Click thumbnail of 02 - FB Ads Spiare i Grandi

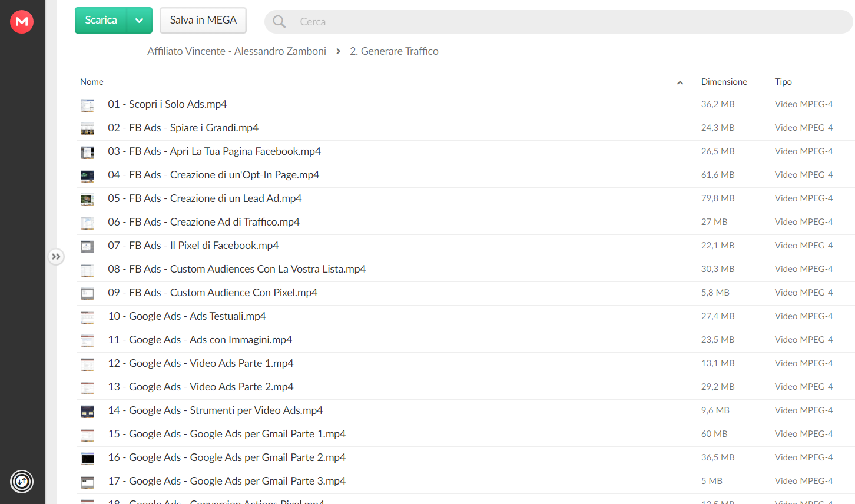point(87,129)
